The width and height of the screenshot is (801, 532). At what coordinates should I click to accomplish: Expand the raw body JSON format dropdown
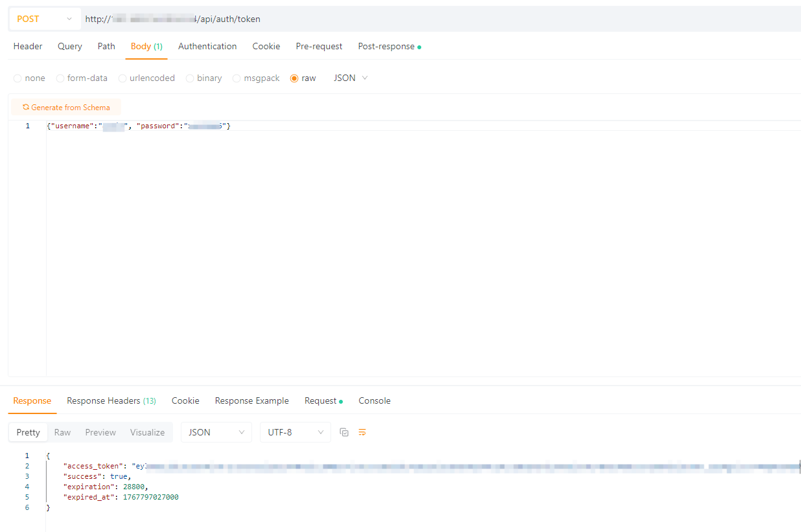(351, 78)
